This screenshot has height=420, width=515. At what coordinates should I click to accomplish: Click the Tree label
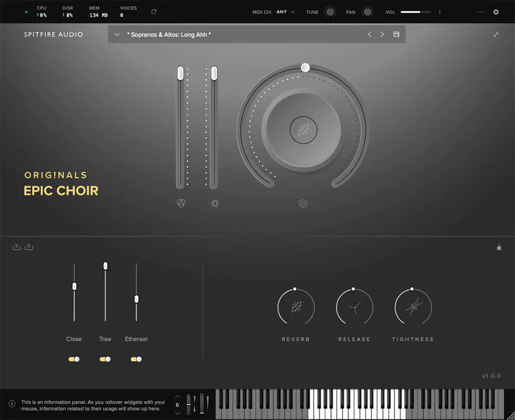tap(105, 339)
